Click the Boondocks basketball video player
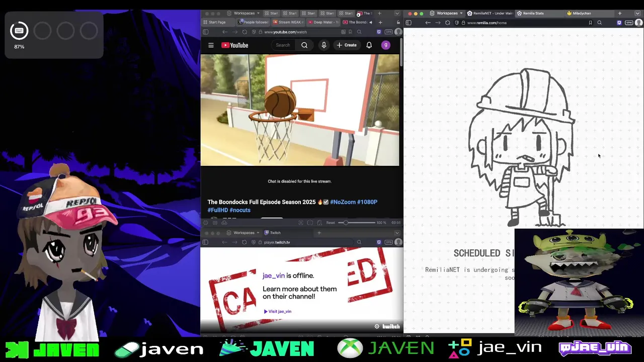Viewport: 644px width, 362px height. pos(300,110)
